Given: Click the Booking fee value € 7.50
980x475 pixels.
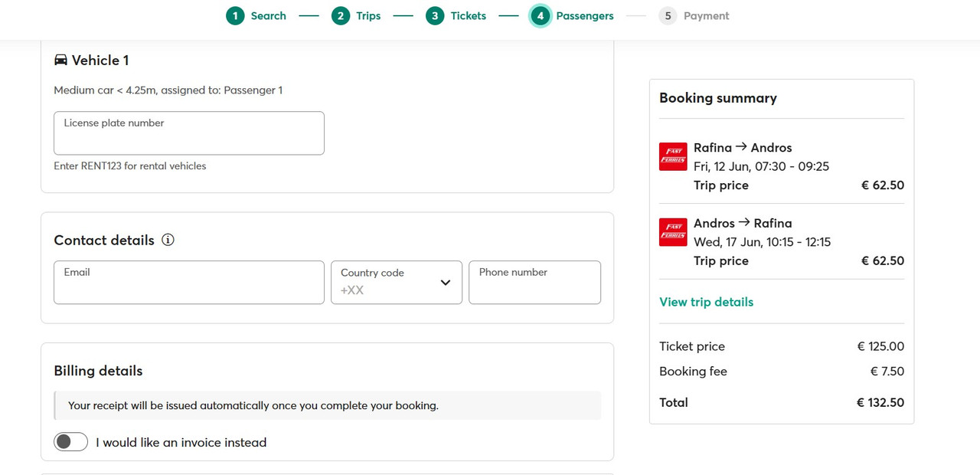Looking at the screenshot, I should coord(887,372).
